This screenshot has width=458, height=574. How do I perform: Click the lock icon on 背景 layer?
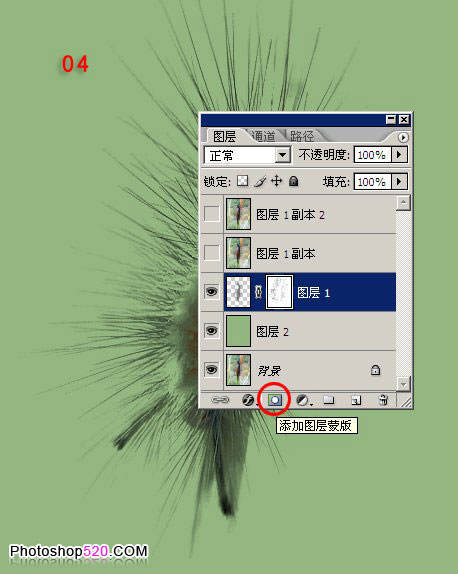pyautogui.click(x=375, y=370)
